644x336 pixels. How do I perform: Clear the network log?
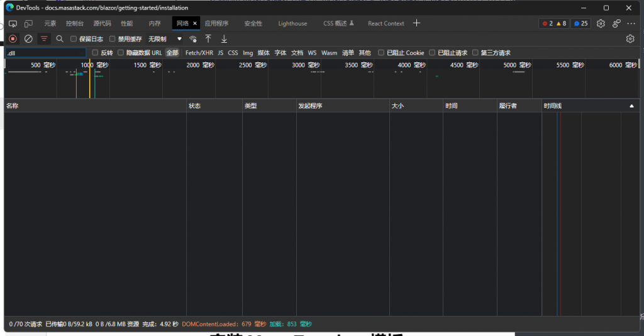(28, 38)
